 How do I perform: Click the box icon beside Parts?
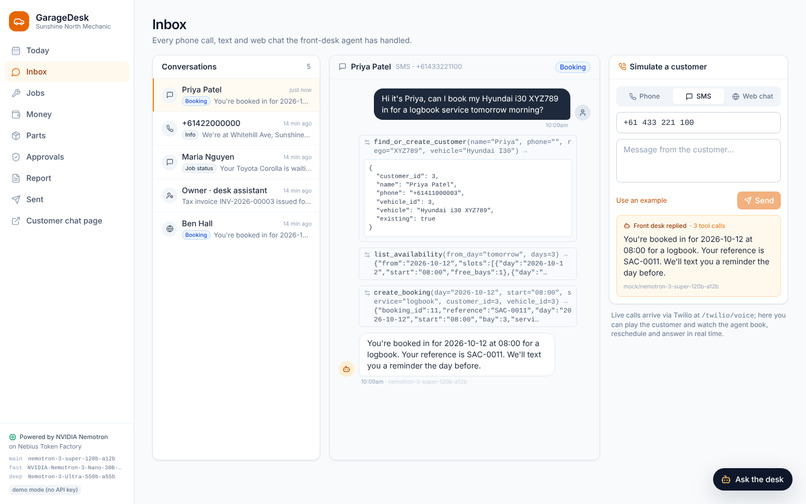pos(16,135)
